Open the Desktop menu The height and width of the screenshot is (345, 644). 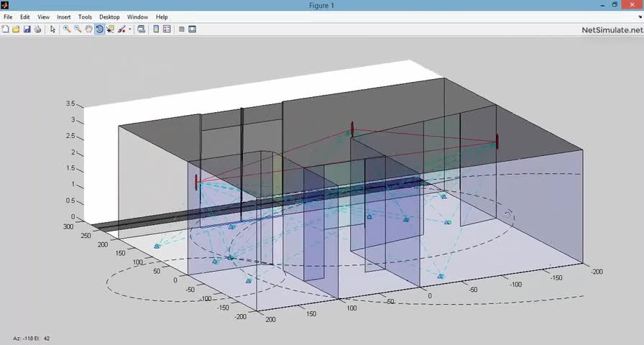coord(109,17)
